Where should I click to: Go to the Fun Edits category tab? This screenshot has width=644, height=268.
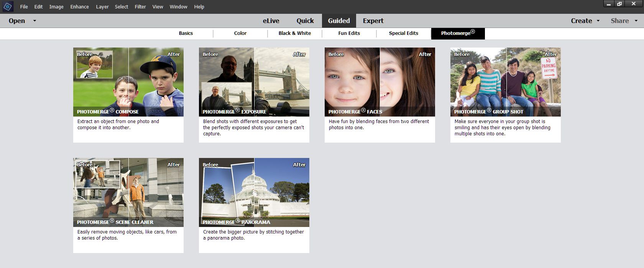[x=349, y=33]
